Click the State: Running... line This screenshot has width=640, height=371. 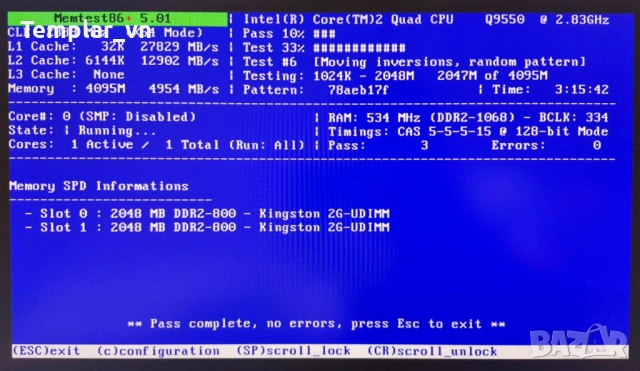(82, 131)
